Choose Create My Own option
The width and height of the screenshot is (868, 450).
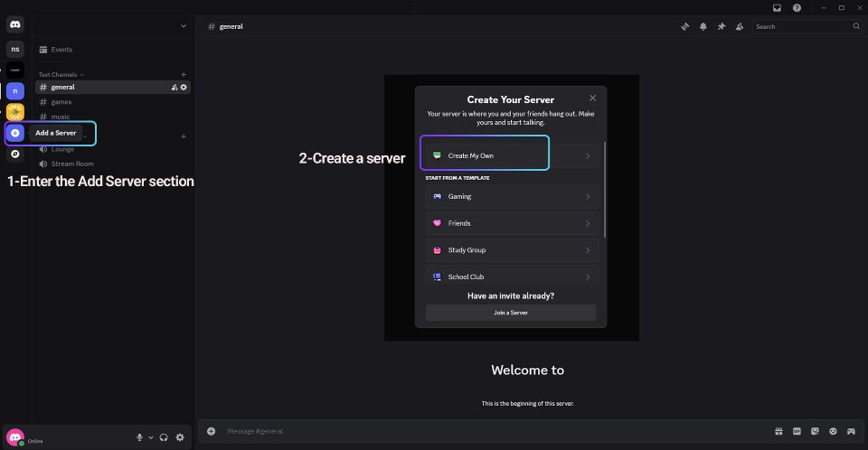click(x=512, y=156)
